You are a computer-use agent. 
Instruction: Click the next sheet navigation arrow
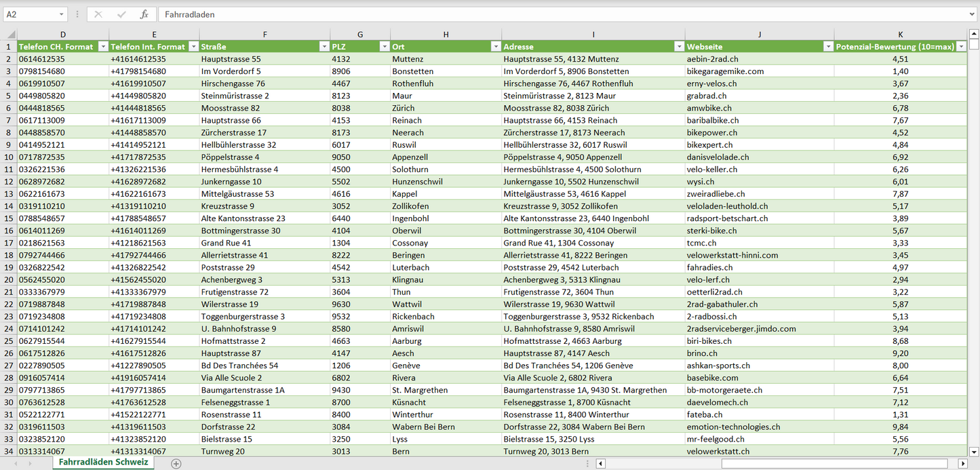[x=29, y=463]
